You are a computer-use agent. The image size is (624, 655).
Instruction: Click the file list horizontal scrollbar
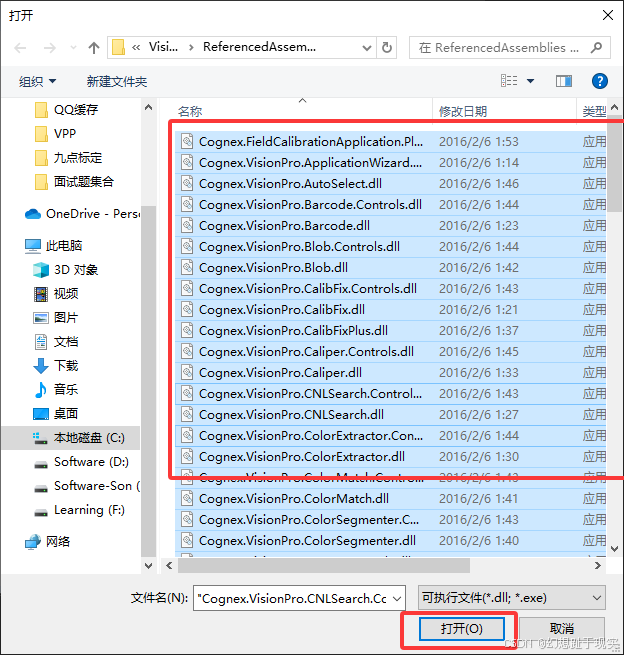(x=324, y=565)
